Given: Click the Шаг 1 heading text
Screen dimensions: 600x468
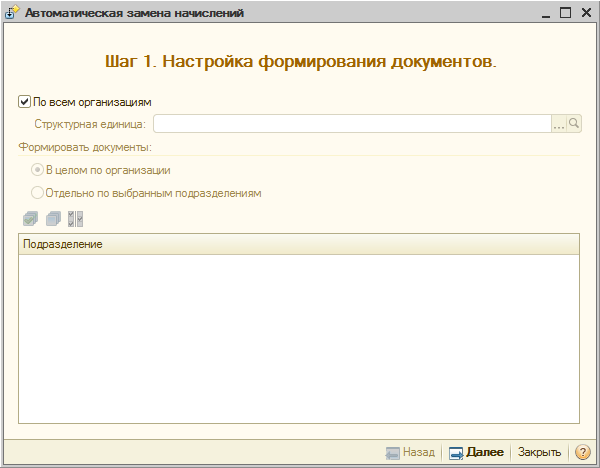Looking at the screenshot, I should point(300,61).
